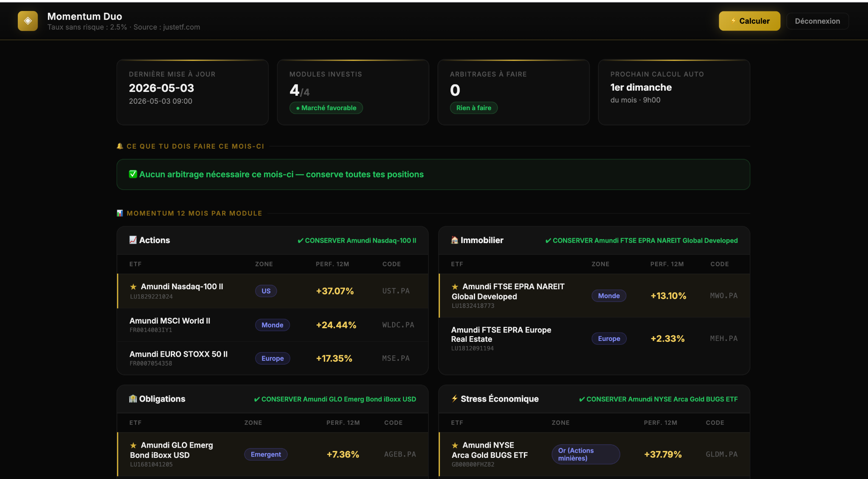Click the Europe zone tag for EURO STOXX 50
This screenshot has height=479, width=868.
pyautogui.click(x=273, y=358)
